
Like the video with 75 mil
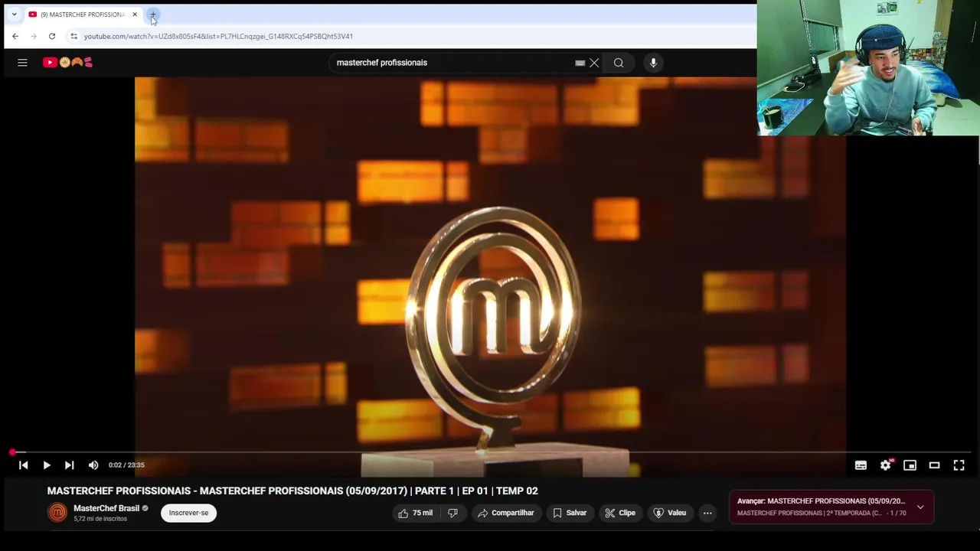coord(416,513)
